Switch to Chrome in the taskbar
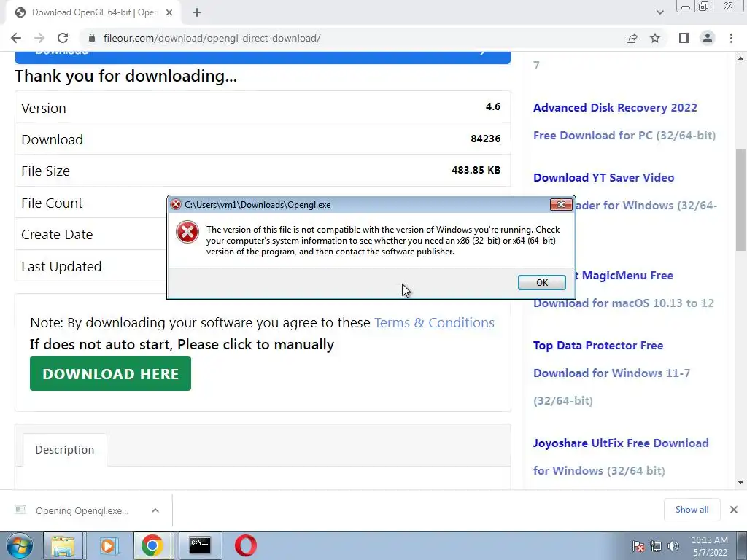Image resolution: width=747 pixels, height=560 pixels. click(x=152, y=545)
